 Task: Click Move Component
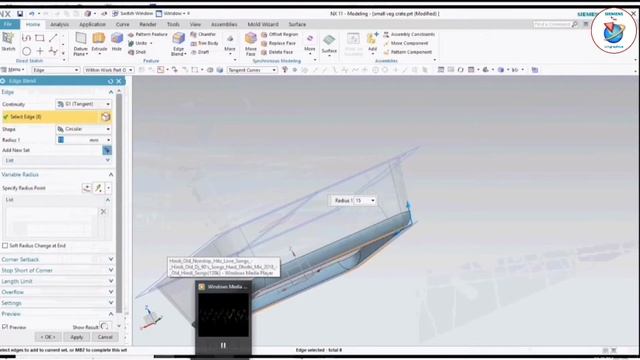pos(406,43)
